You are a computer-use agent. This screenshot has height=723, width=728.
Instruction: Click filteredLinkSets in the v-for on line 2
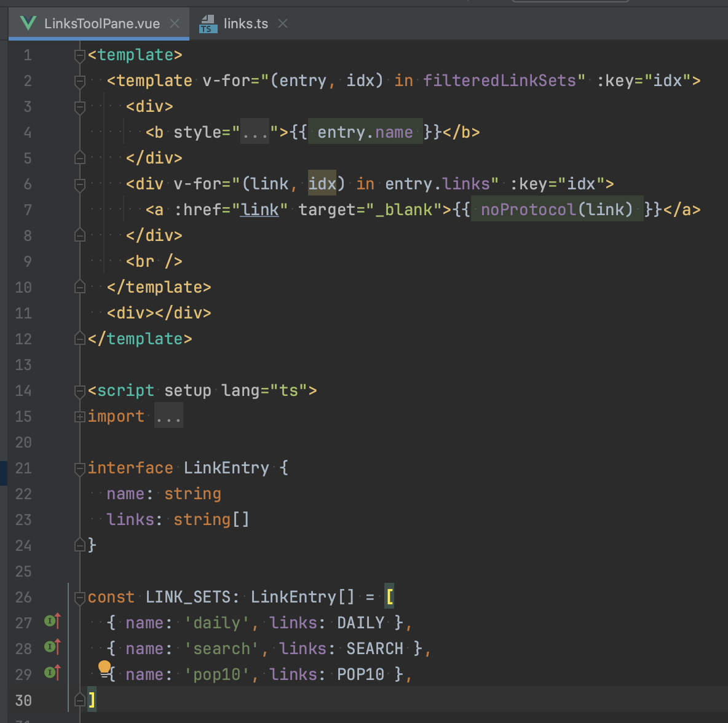pyautogui.click(x=499, y=81)
